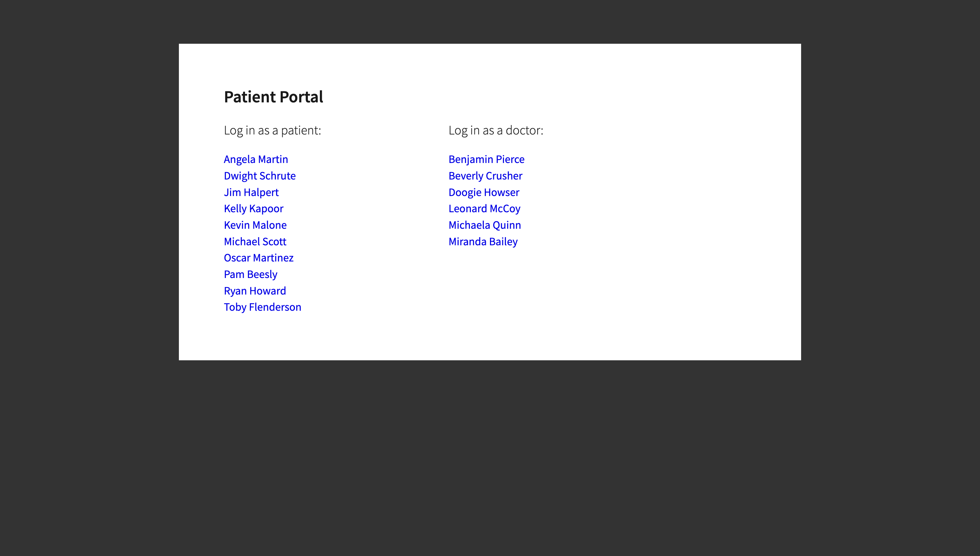Click the Leonard McCoy link
980x556 pixels.
tap(484, 209)
